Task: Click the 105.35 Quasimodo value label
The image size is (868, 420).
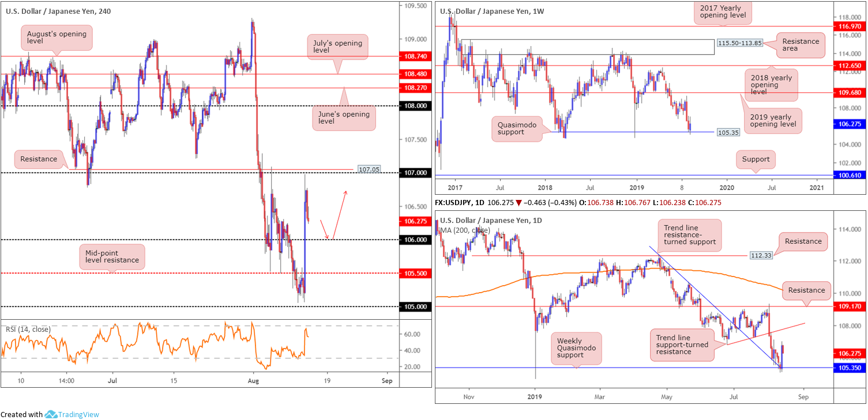Action: (728, 132)
